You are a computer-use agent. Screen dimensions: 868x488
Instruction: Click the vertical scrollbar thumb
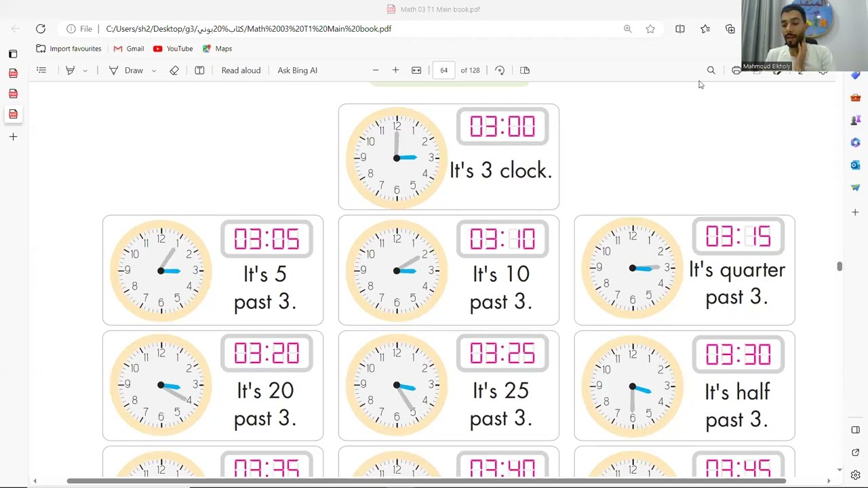point(840,266)
